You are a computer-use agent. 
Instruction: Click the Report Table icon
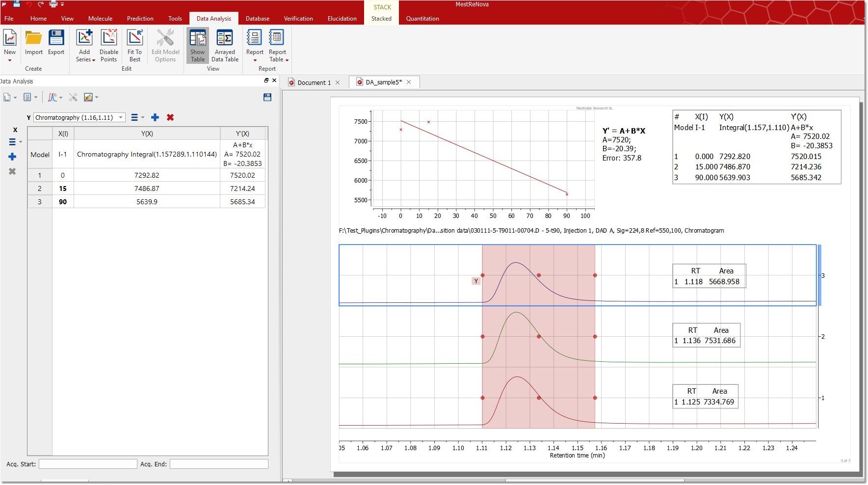coord(277,38)
